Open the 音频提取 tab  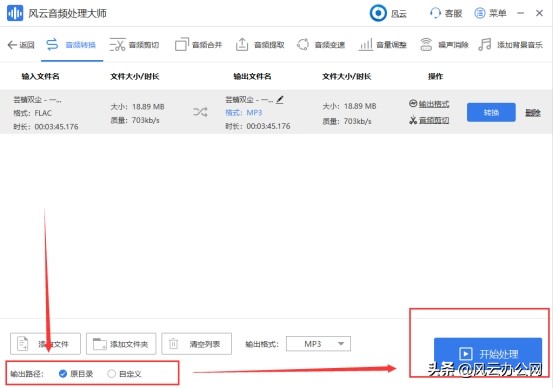[x=260, y=45]
